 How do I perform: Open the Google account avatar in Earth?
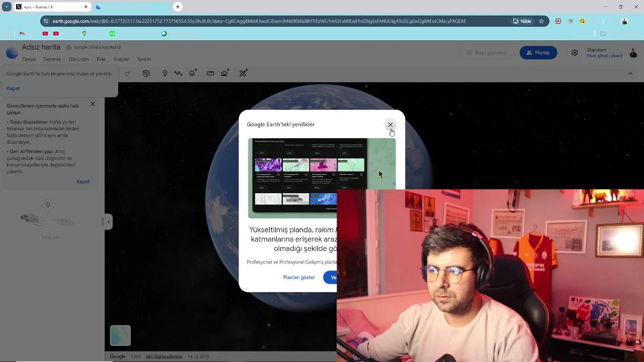[x=633, y=53]
